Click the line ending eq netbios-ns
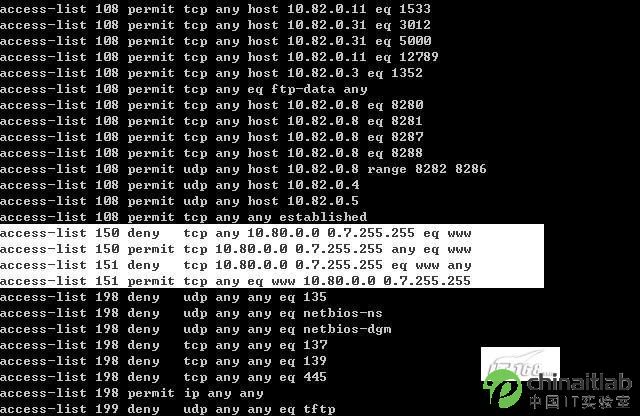This screenshot has height=416, width=640. (191, 313)
